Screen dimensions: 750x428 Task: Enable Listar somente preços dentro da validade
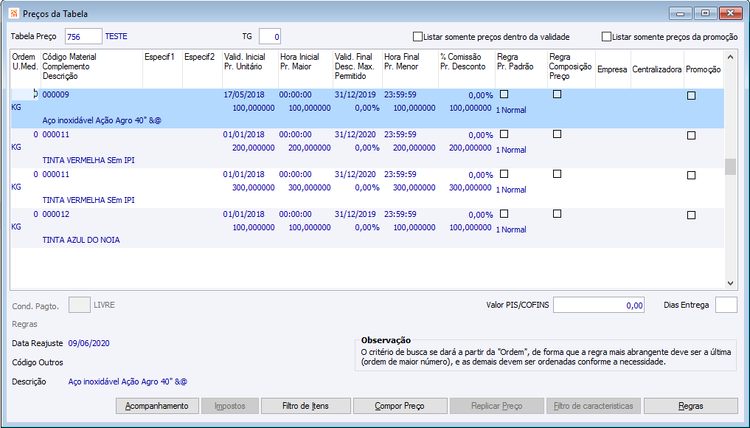pyautogui.click(x=418, y=36)
